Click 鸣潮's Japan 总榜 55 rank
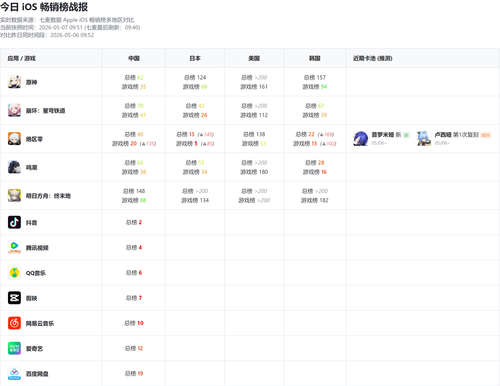The width and height of the screenshot is (500, 386). pos(195,162)
